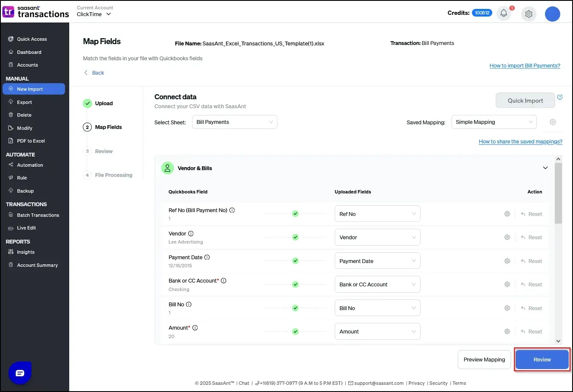This screenshot has height=392, width=573.
Task: Open Dashboard from the sidebar
Action: click(x=29, y=52)
